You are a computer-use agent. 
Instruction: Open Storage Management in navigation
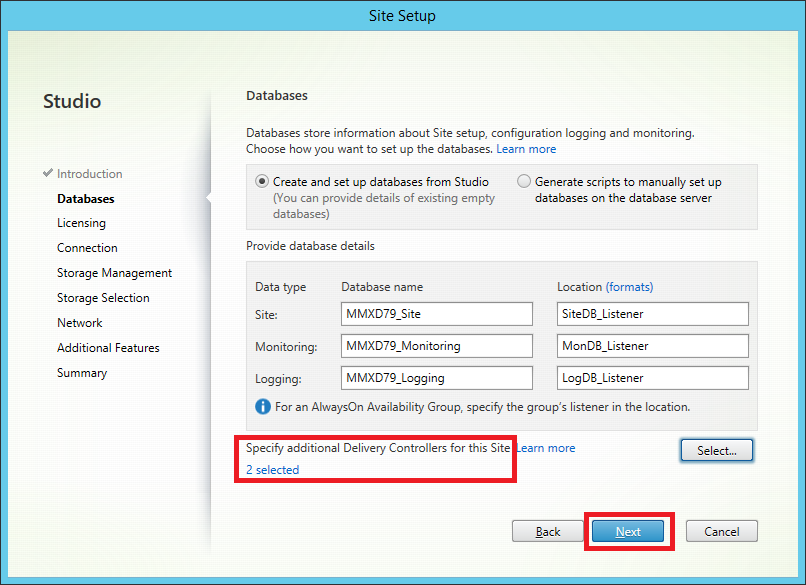(x=114, y=273)
